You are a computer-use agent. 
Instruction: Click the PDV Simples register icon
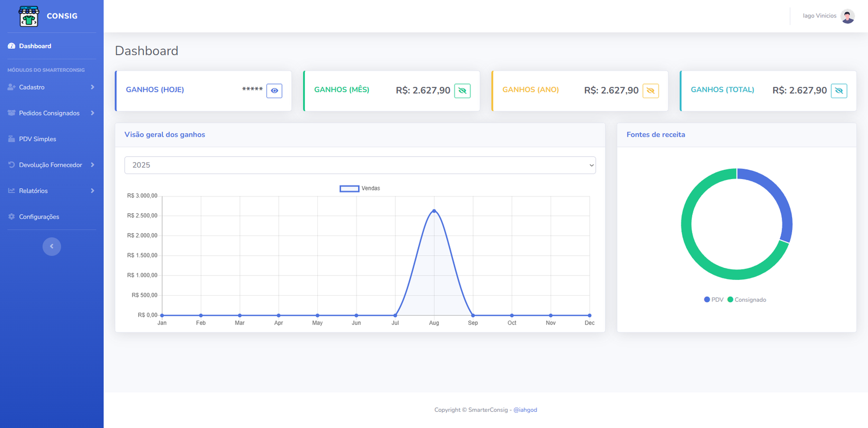(11, 139)
